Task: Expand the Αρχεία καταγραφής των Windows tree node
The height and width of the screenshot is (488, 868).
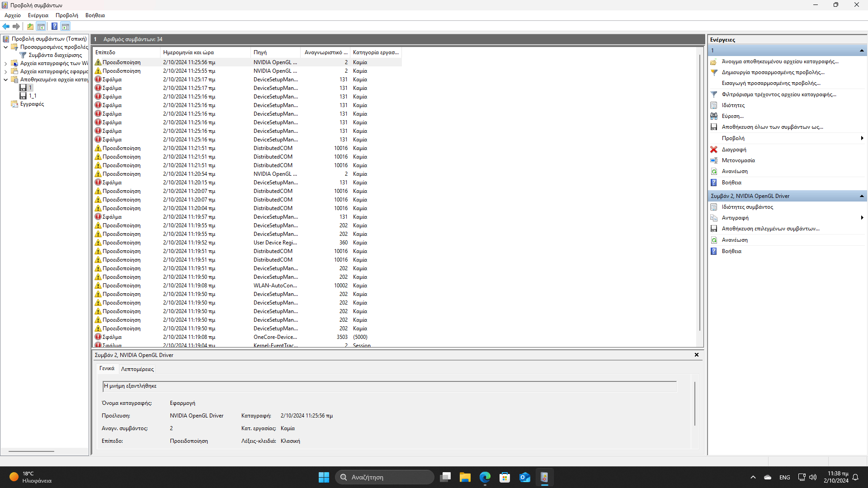Action: click(x=5, y=63)
